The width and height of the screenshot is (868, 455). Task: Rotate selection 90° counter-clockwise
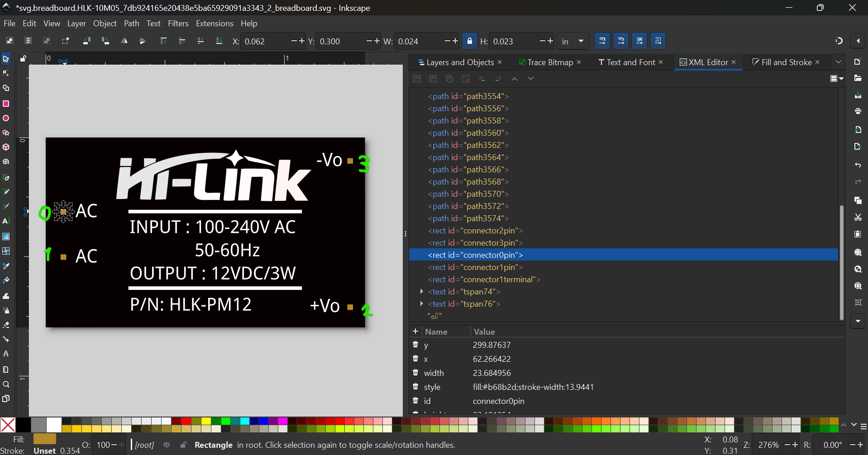[86, 41]
